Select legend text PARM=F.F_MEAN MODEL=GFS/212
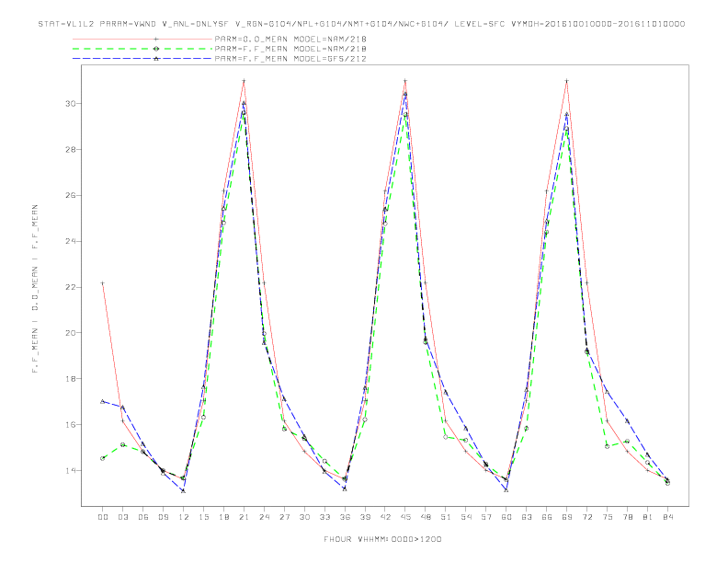The width and height of the screenshot is (728, 563). click(x=290, y=59)
